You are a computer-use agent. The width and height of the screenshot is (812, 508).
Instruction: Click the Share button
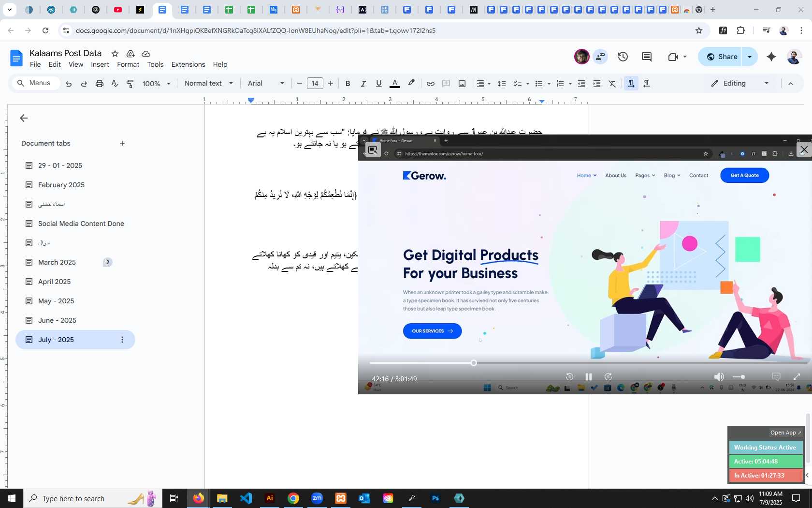point(721,57)
